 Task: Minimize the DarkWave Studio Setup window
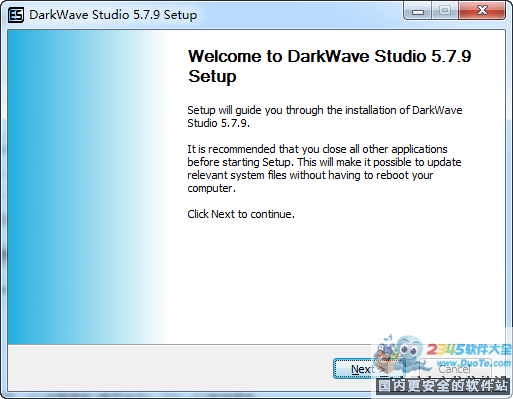point(418,11)
